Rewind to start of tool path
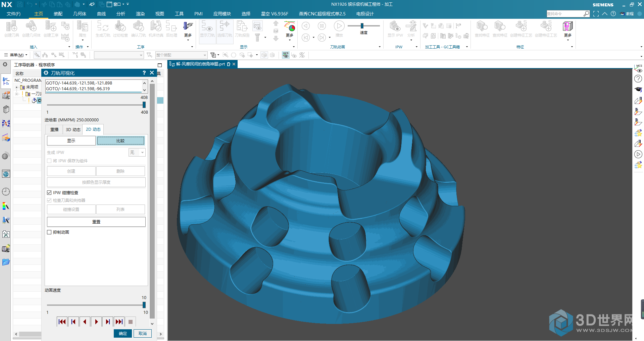This screenshot has height=341, width=644. [62, 322]
